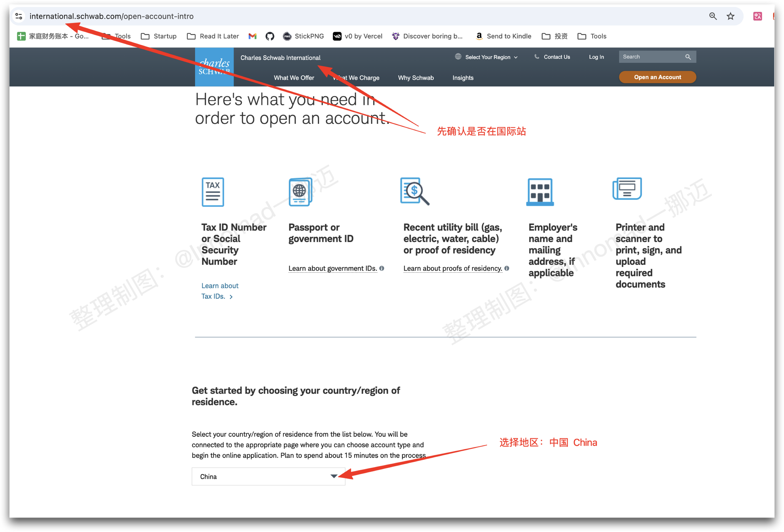Open the GitHub bookmark icon

[270, 36]
